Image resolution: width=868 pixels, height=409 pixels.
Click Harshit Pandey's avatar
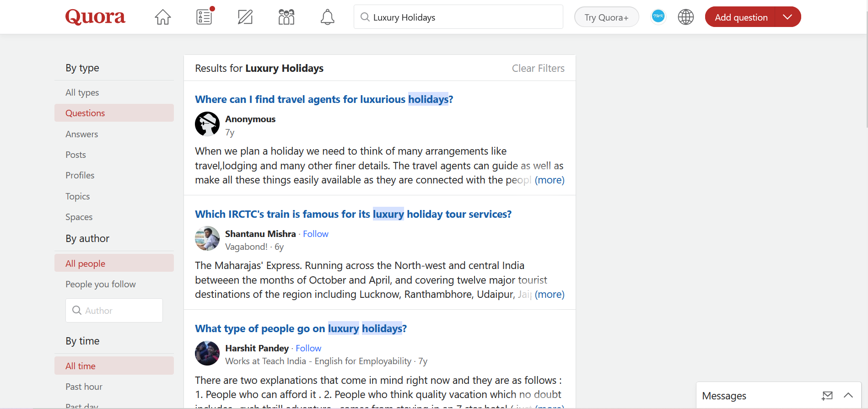pyautogui.click(x=207, y=353)
